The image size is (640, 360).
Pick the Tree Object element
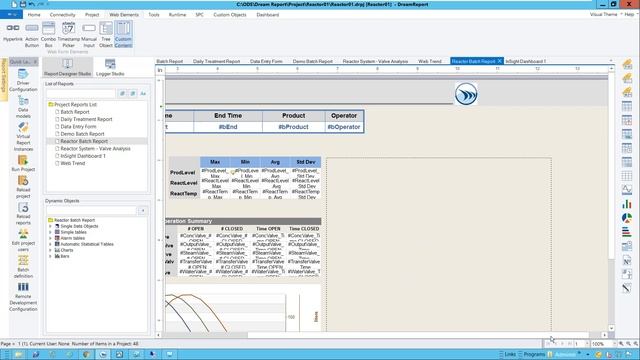pos(106,34)
